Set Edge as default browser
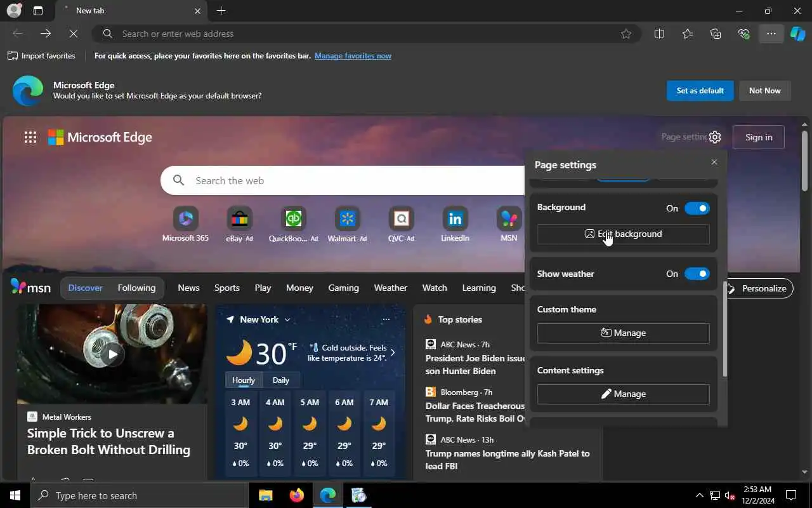Viewport: 812px width, 508px height. pos(700,91)
